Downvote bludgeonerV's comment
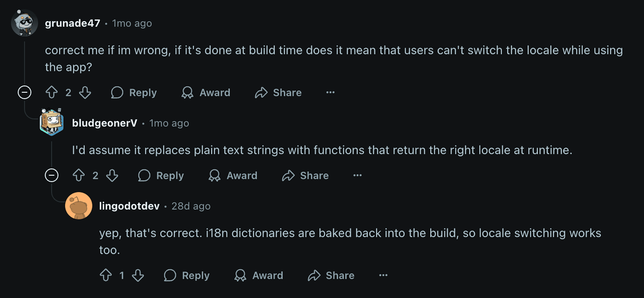Viewport: 644px width, 298px height. pyautogui.click(x=112, y=175)
